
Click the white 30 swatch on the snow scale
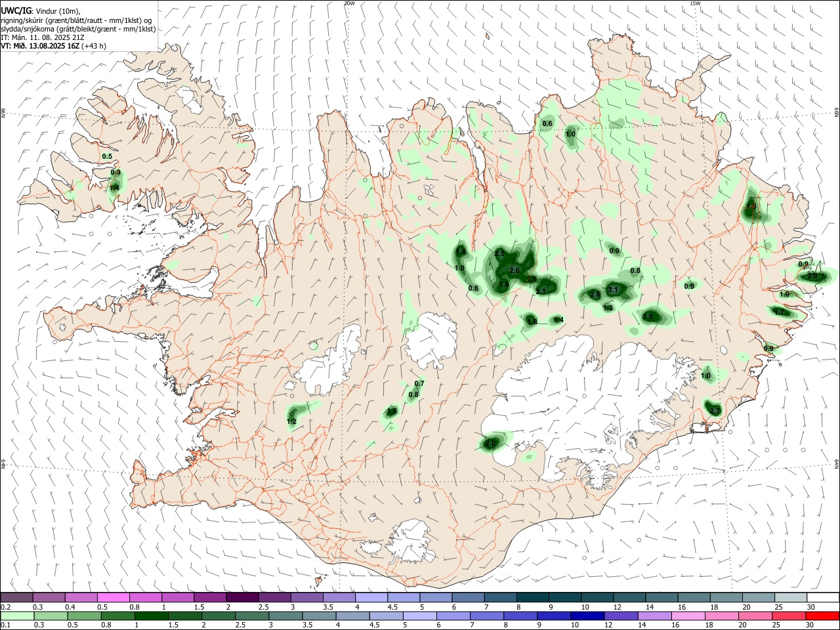(x=824, y=597)
